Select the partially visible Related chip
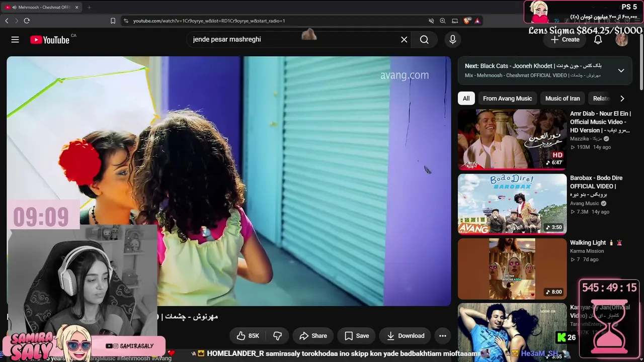Screen dimensions: 644x362 (x=601, y=99)
